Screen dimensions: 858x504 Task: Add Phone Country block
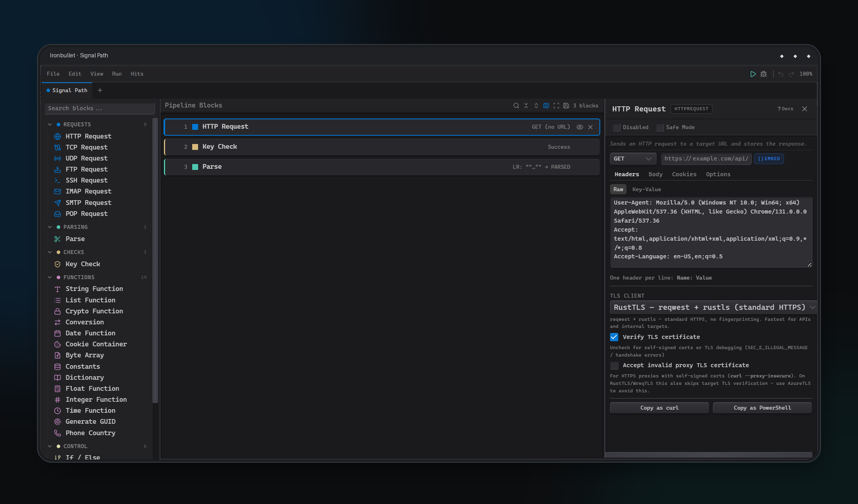coord(90,433)
